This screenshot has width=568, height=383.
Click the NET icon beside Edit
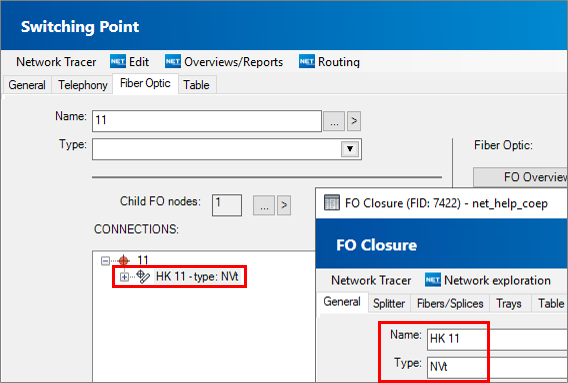tap(118, 62)
